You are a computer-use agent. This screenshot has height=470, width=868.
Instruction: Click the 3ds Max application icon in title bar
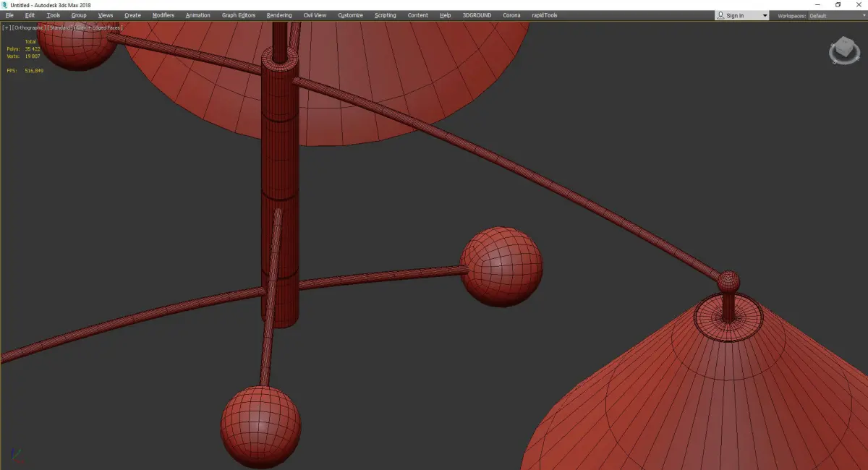point(5,4)
